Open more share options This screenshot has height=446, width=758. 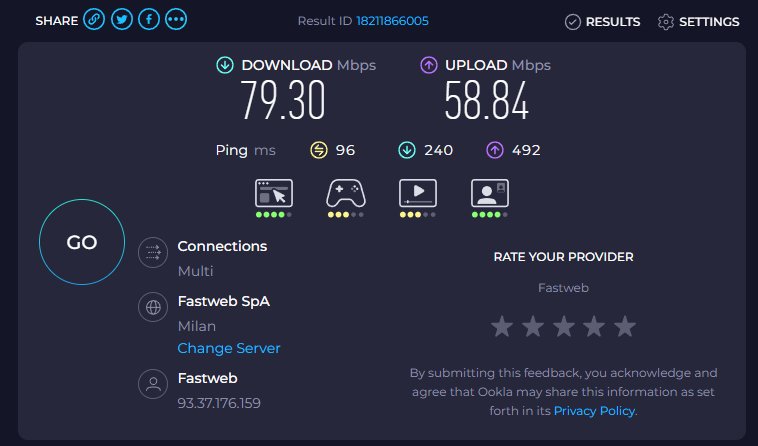(x=176, y=20)
